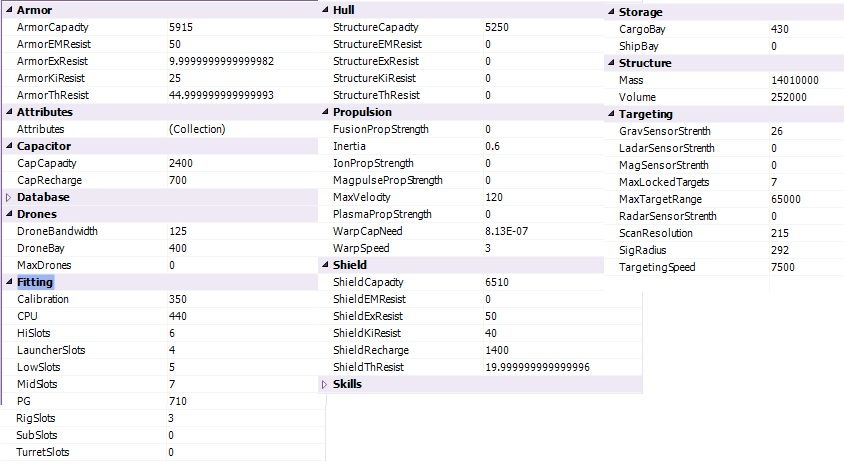844x467 pixels.
Task: Collapse the Targeting category
Action: point(611,115)
